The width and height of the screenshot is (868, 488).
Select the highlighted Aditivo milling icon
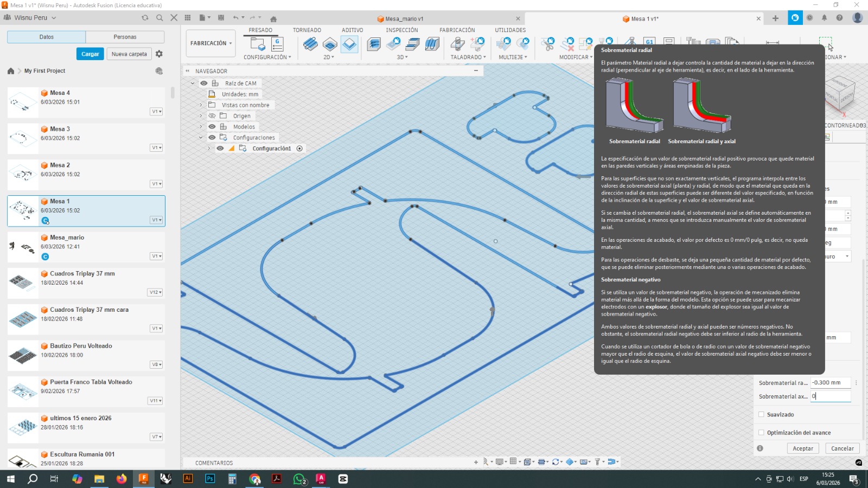pos(350,43)
